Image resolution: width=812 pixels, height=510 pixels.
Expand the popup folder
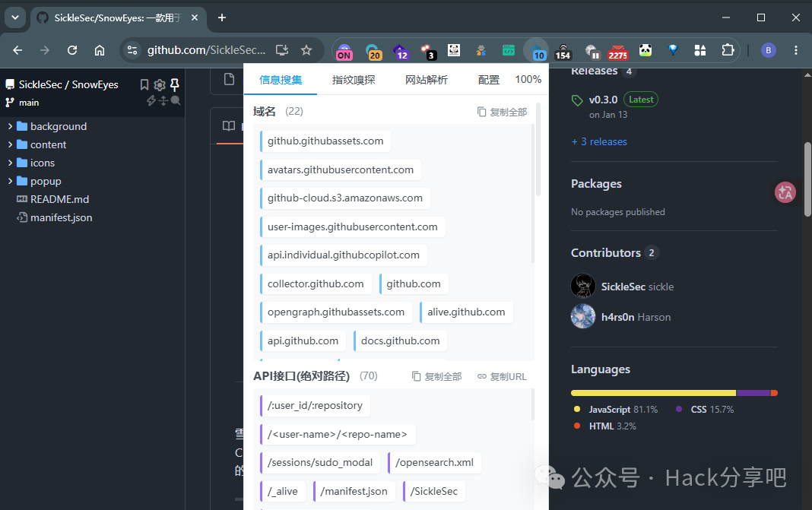[x=10, y=181]
